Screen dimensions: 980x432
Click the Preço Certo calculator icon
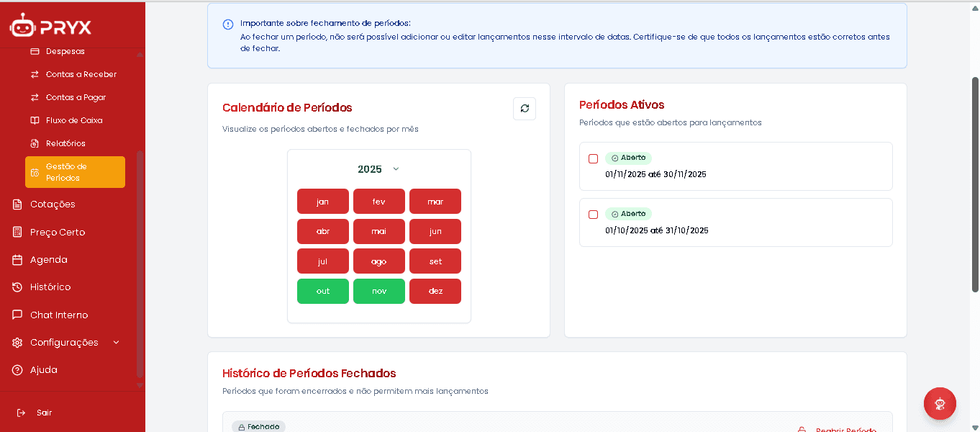[16, 232]
